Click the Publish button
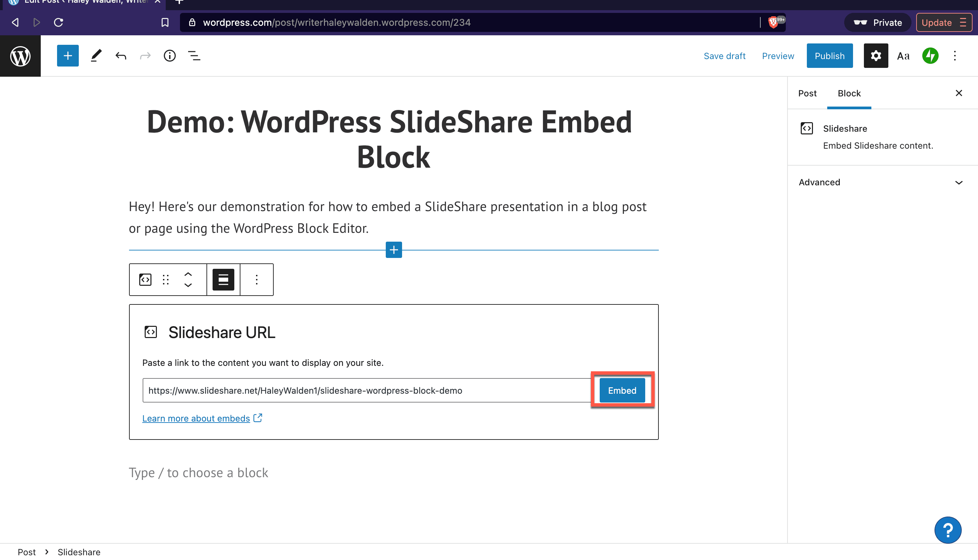Viewport: 978px width, 560px height. [x=830, y=56]
